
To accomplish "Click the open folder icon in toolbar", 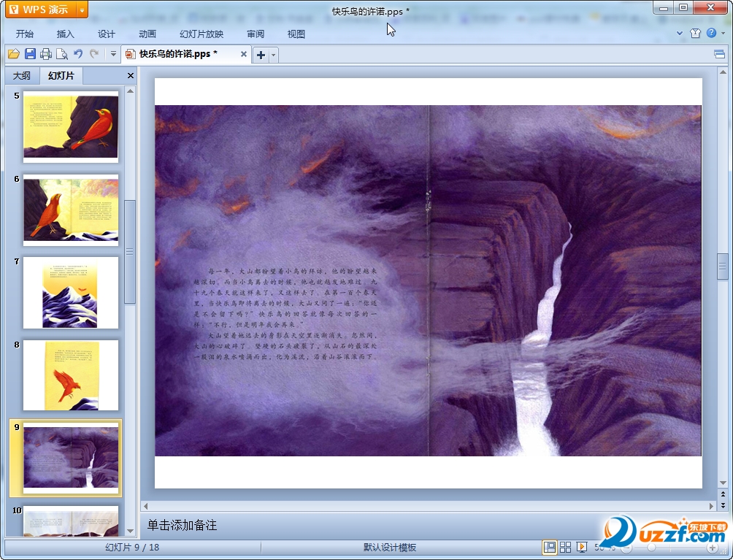I will coord(14,54).
